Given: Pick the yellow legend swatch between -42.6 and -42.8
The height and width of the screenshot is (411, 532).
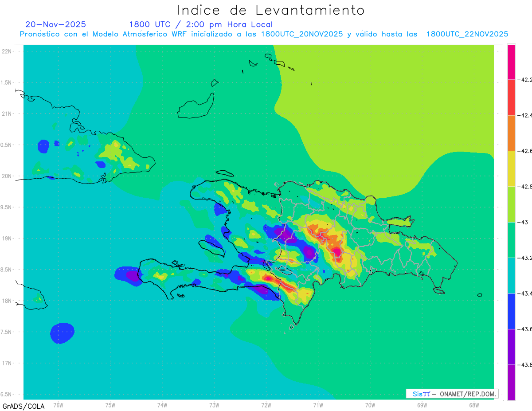Looking at the screenshot, I should coord(511,168).
